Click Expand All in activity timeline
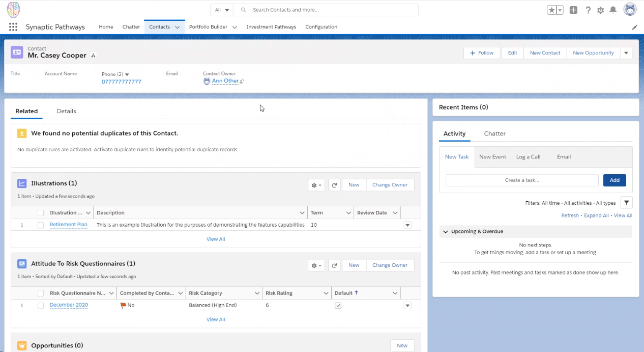 point(596,215)
